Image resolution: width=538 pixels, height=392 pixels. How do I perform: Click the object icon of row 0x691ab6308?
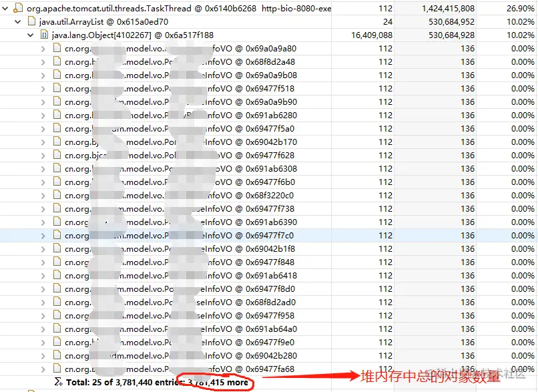point(57,168)
